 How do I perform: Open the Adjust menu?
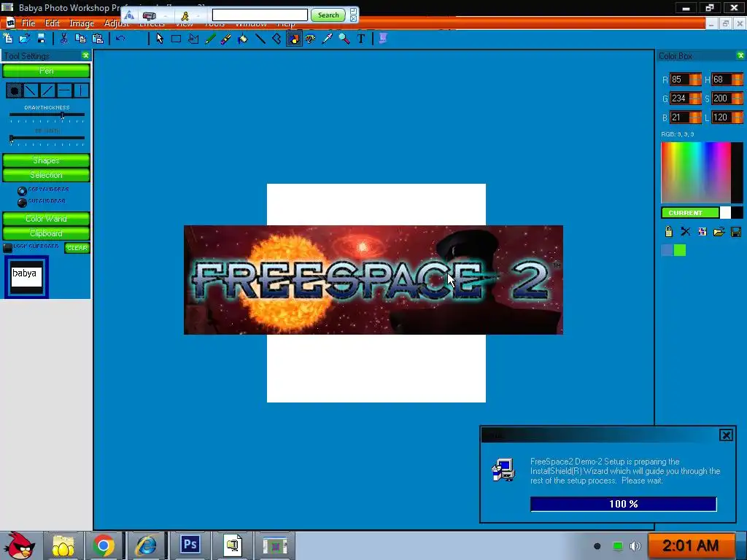click(x=116, y=23)
